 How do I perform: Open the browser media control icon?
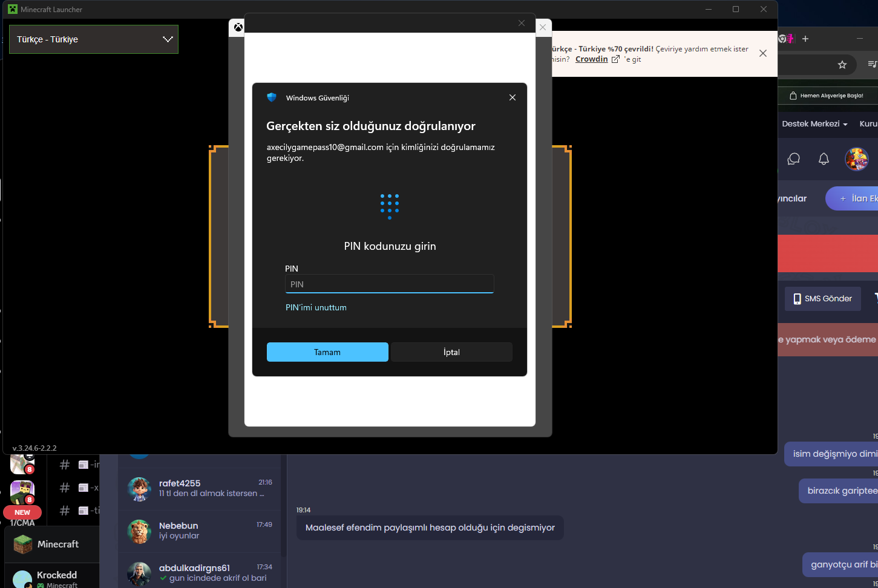tap(873, 64)
